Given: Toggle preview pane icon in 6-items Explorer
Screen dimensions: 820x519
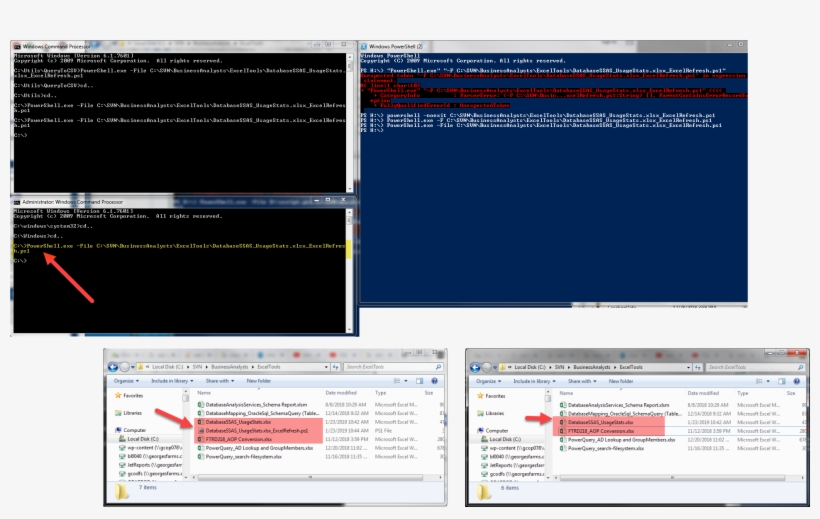Looking at the screenshot, I should 782,381.
